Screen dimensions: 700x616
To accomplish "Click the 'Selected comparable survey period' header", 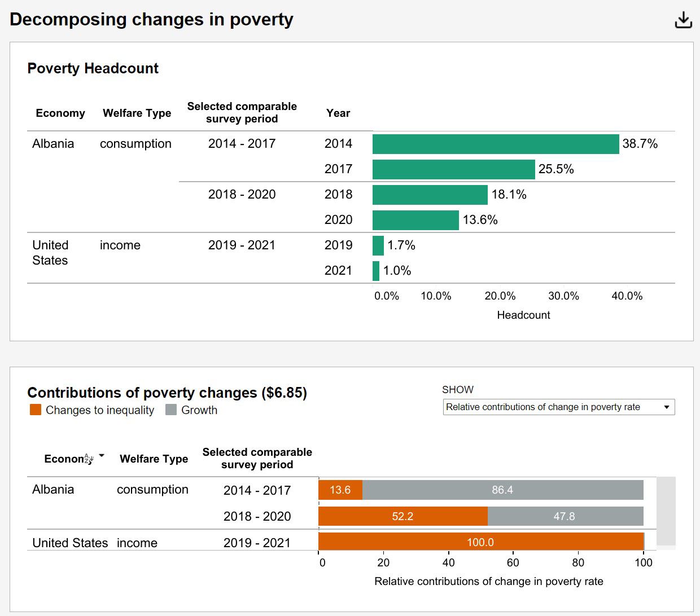I will 242,112.
